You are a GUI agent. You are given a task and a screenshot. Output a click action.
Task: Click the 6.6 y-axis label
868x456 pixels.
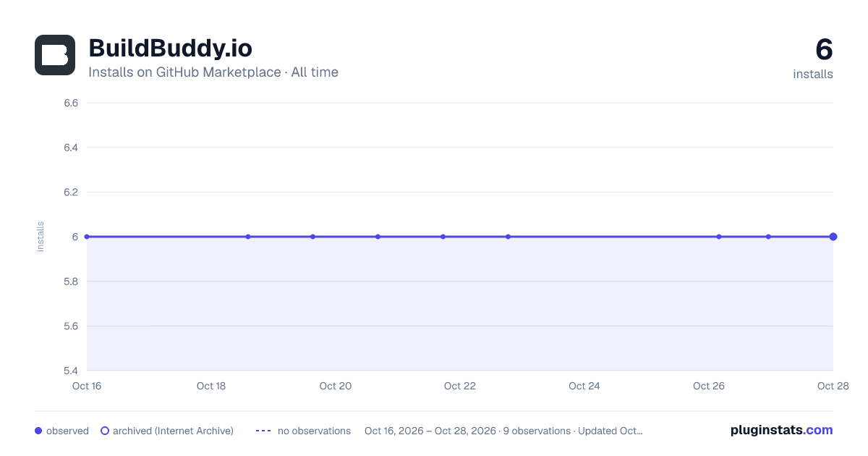pos(71,103)
